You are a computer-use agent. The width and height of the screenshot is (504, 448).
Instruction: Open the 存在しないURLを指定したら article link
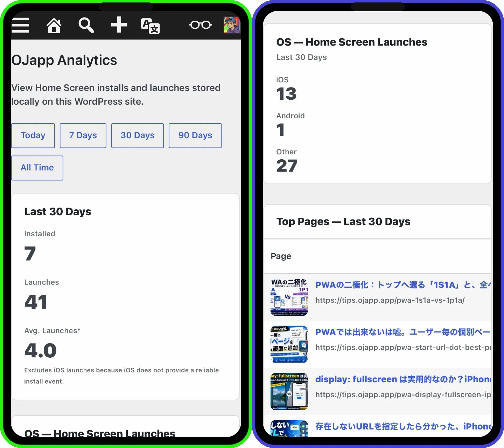pos(403,427)
